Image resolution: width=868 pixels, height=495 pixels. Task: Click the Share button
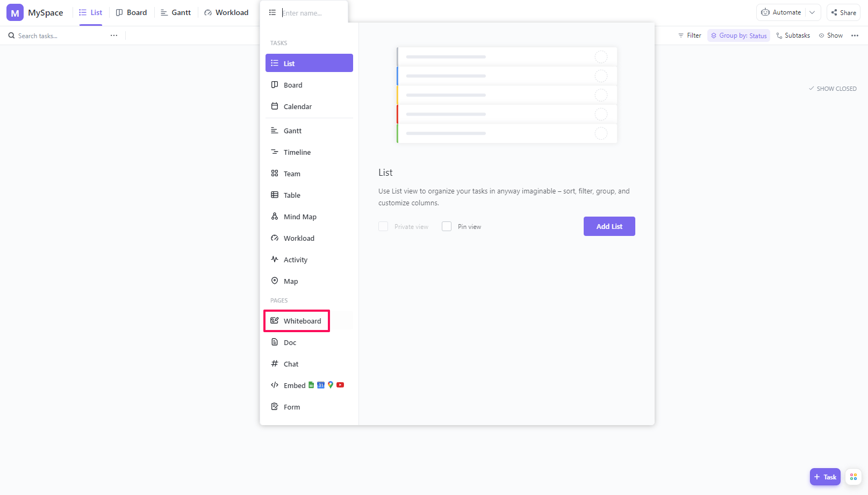(x=843, y=12)
